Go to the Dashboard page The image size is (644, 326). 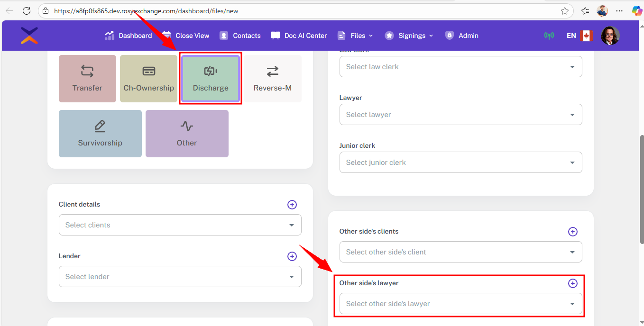click(x=129, y=36)
